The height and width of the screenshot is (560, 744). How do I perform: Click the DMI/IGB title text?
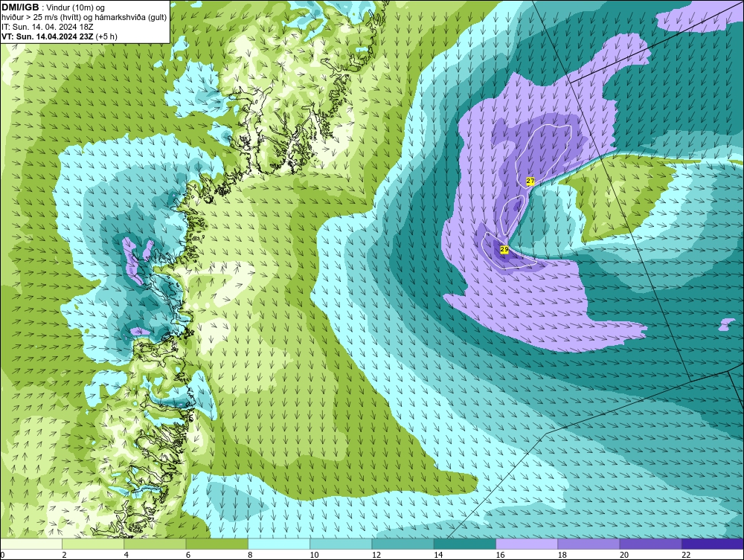tap(20, 7)
